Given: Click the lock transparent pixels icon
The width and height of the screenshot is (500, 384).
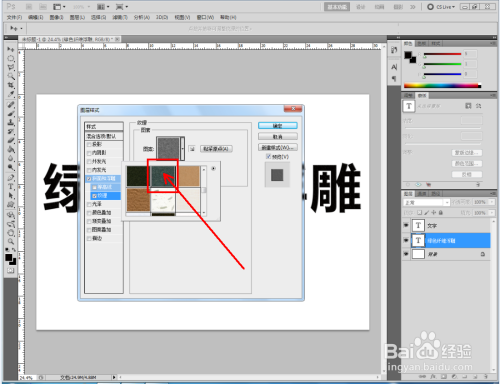Looking at the screenshot, I should click(419, 212).
